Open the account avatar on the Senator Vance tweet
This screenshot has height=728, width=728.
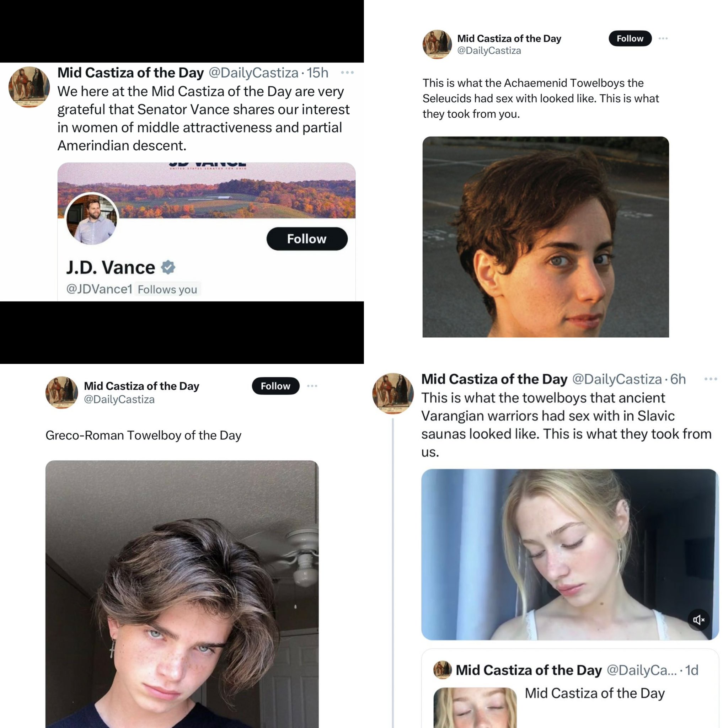[x=29, y=87]
